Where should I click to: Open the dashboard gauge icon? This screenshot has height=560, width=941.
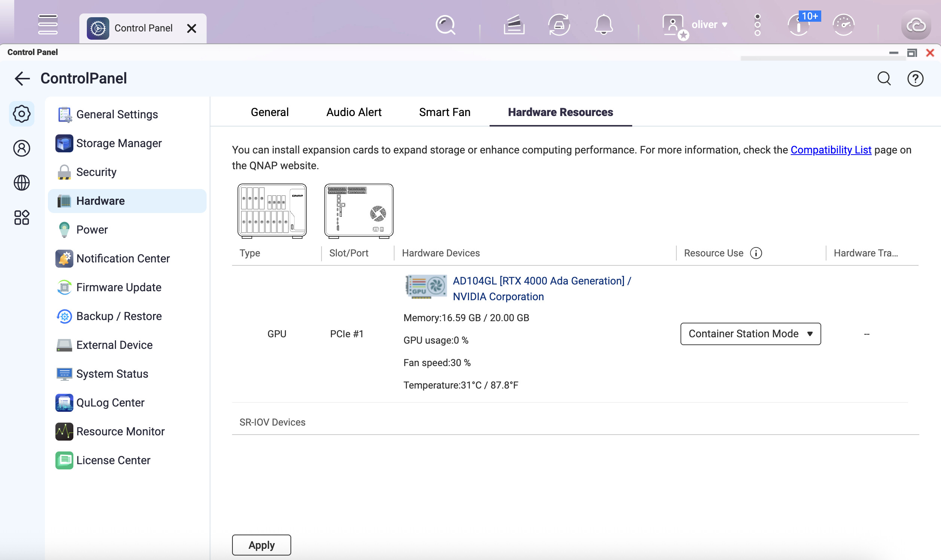[843, 25]
